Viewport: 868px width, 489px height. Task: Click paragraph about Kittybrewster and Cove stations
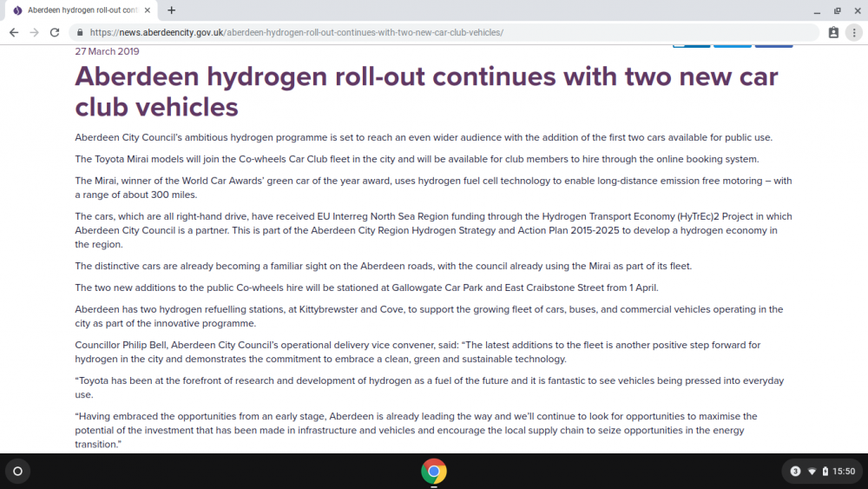pos(429,316)
